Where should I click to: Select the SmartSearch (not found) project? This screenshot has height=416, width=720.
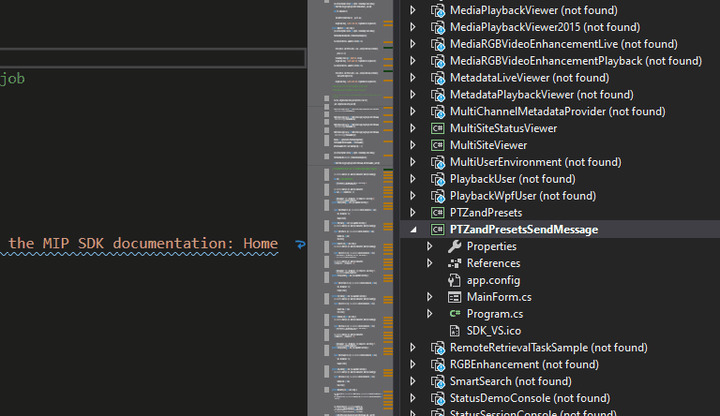coord(523,382)
